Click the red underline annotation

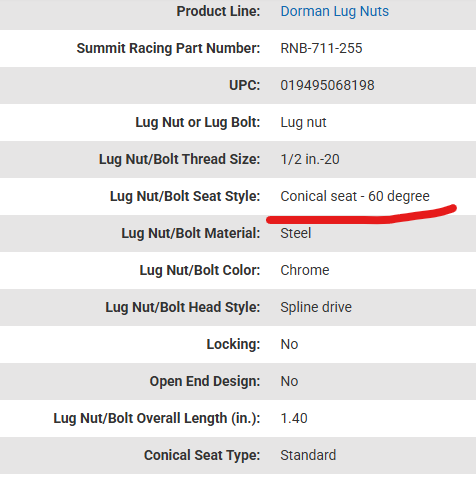[x=361, y=215]
